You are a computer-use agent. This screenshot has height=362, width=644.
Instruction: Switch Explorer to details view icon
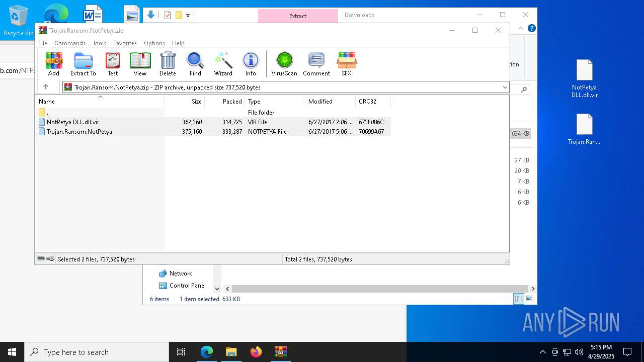pos(519,299)
